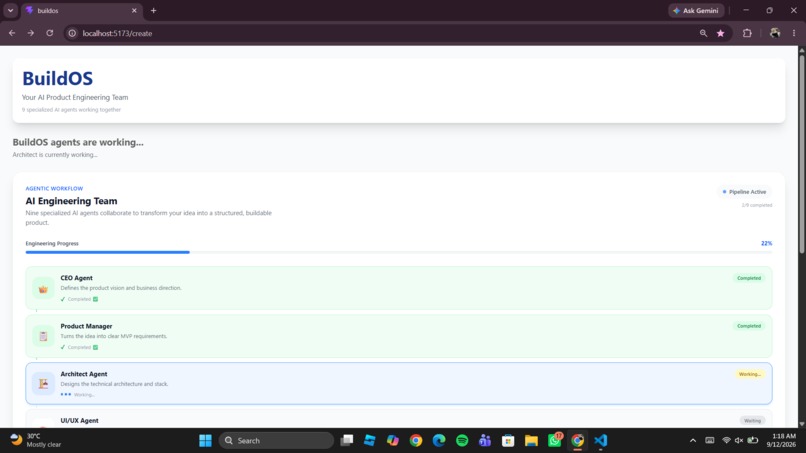Click the Architect Agent icon
Image resolution: width=806 pixels, height=453 pixels.
(43, 384)
